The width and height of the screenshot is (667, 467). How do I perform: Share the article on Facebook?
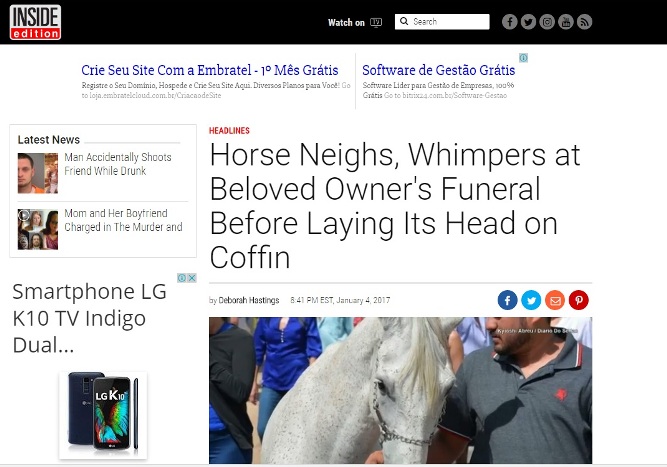507,300
